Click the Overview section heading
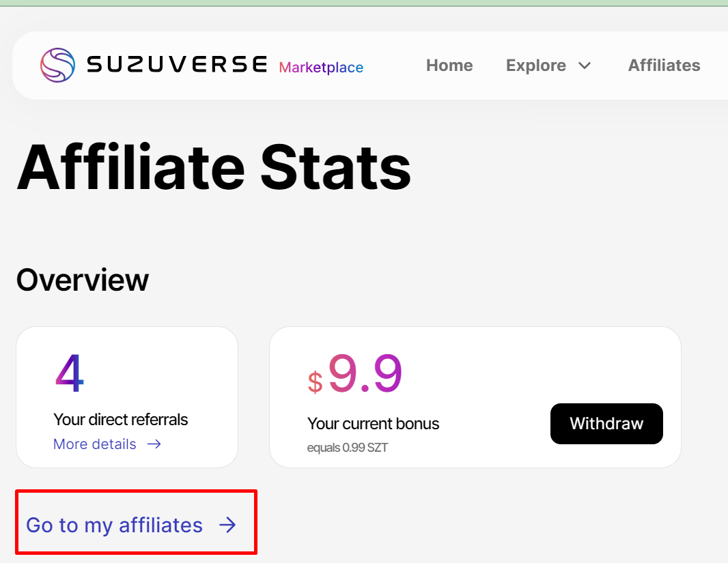Screen dimensions: 728x563 pos(83,280)
